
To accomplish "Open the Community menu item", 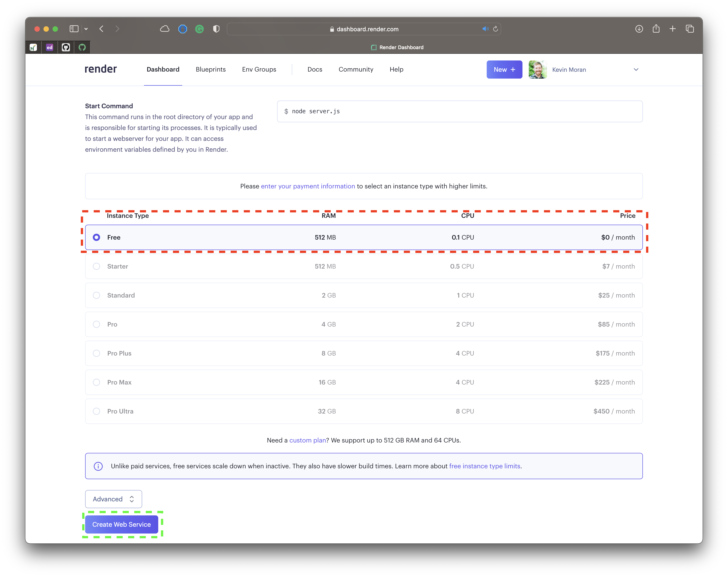I will tap(356, 69).
